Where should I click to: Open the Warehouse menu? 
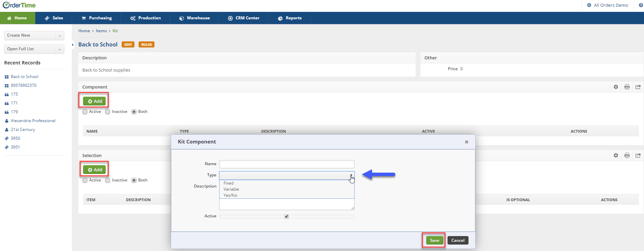(x=194, y=18)
